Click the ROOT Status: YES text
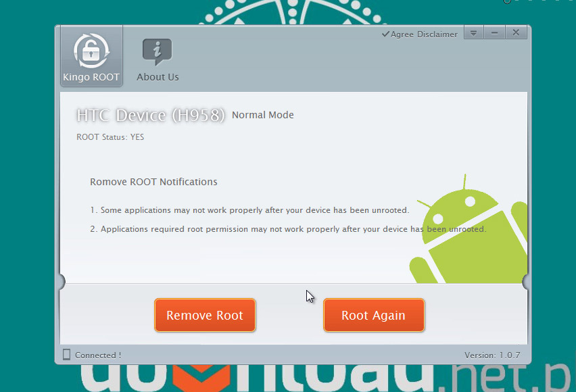The width and height of the screenshot is (576, 392). click(110, 137)
